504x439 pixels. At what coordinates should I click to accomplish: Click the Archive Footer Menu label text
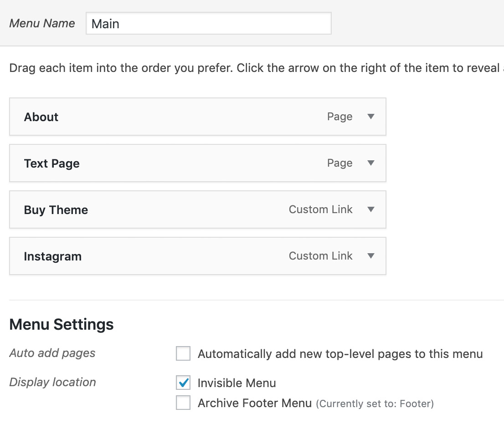[254, 403]
